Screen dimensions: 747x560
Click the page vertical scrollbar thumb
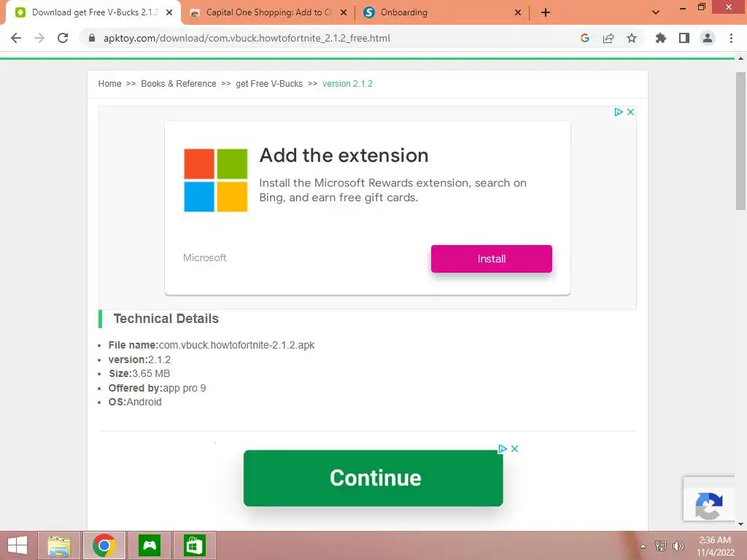coord(740,141)
